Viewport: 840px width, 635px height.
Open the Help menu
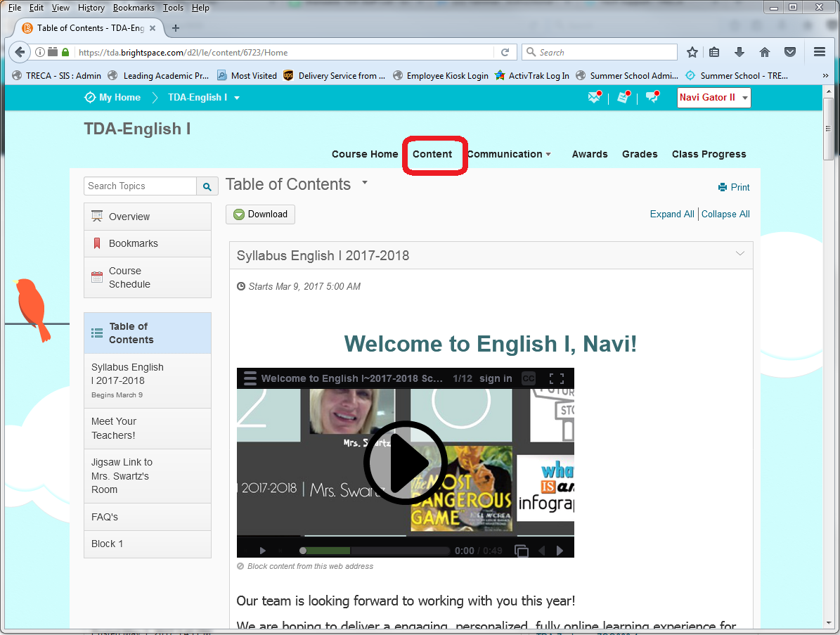point(200,8)
